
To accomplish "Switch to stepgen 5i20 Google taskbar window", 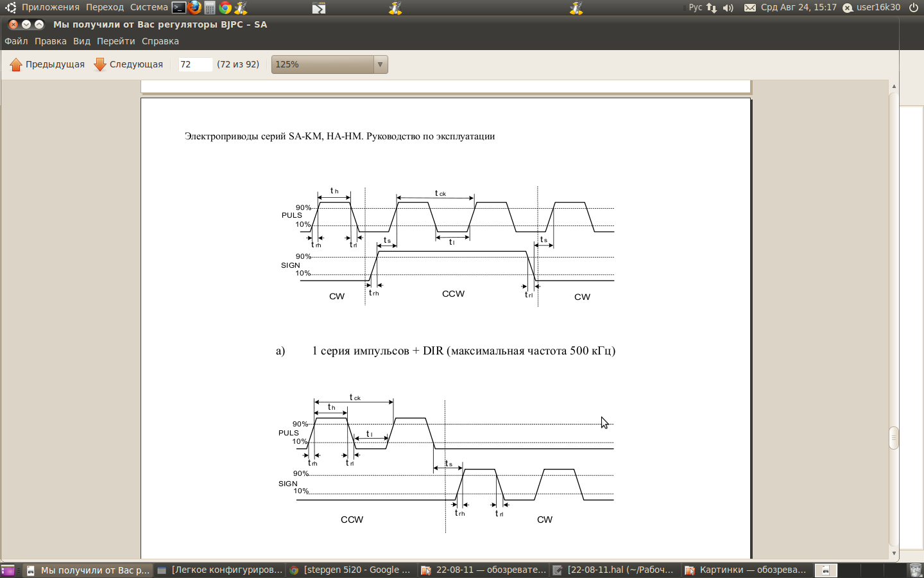I will [350, 570].
